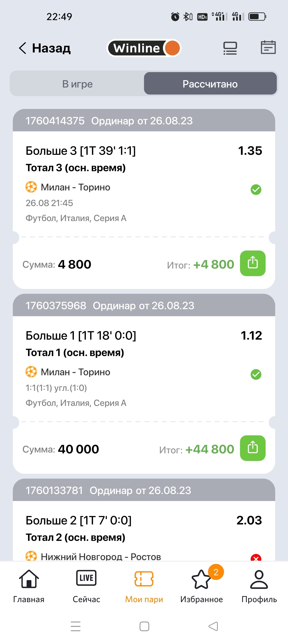Tap Больше 3 [1Т 39' 1:1] bet title
This screenshot has height=644, width=288.
[x=81, y=151]
